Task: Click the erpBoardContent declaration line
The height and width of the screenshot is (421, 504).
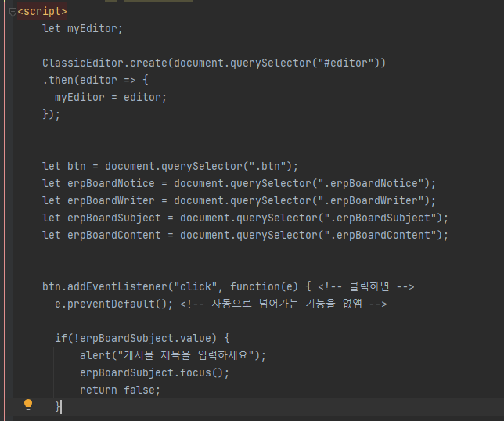Action: coord(245,236)
